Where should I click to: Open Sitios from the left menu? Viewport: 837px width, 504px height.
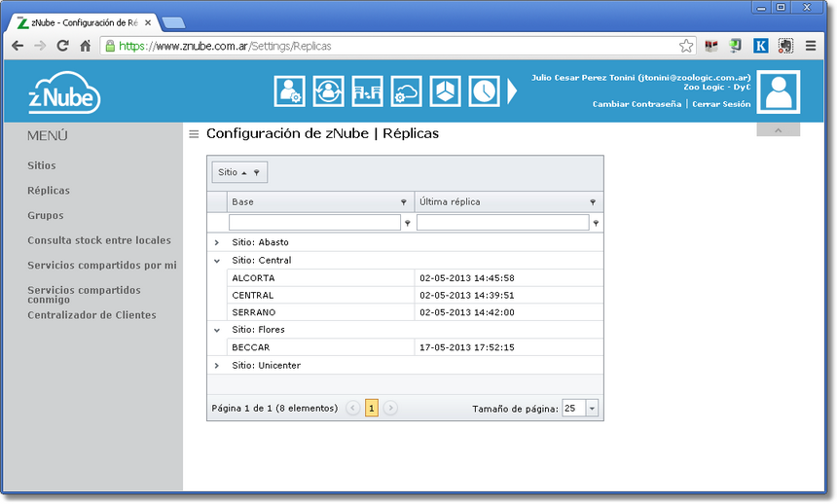tap(42, 166)
